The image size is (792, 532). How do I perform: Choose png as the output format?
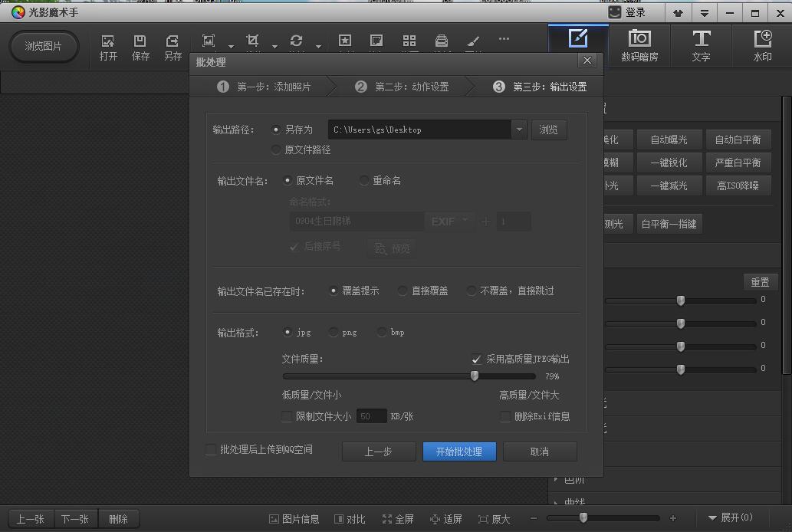334,333
